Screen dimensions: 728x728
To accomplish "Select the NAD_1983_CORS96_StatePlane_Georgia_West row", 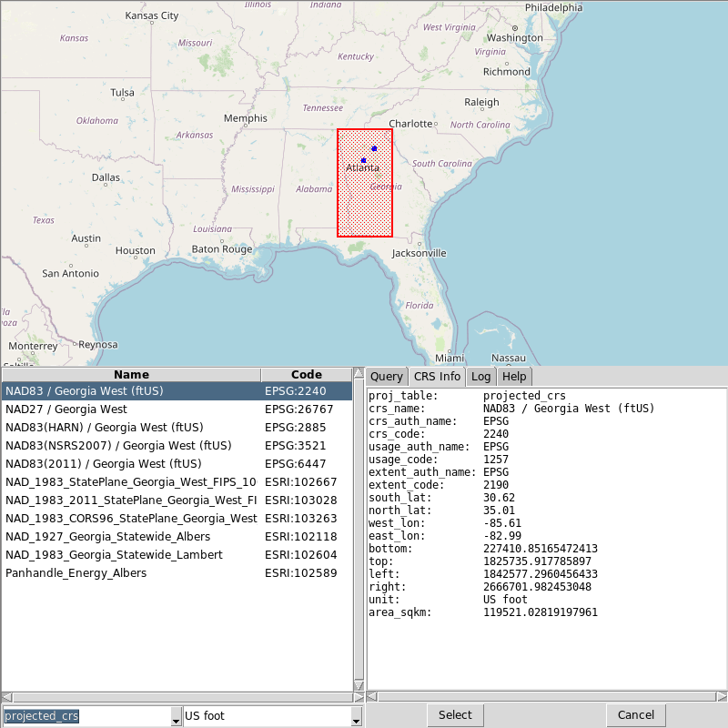I will (177, 518).
